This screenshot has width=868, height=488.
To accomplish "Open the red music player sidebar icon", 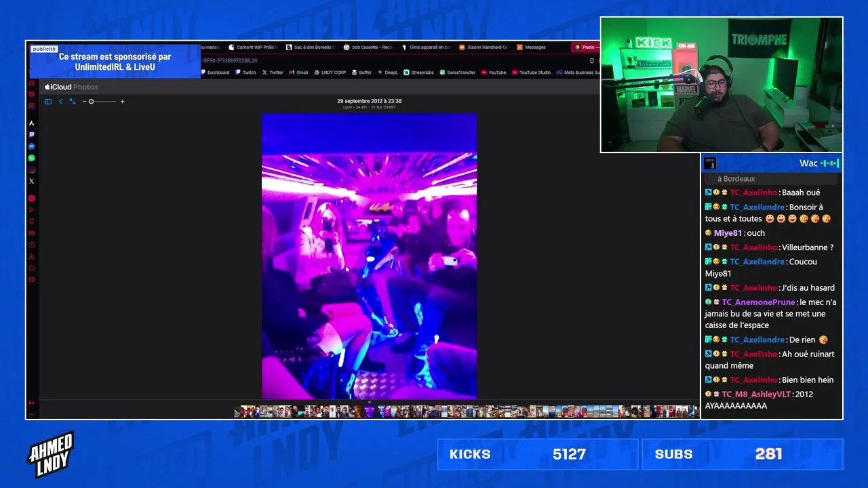I will coord(31,198).
